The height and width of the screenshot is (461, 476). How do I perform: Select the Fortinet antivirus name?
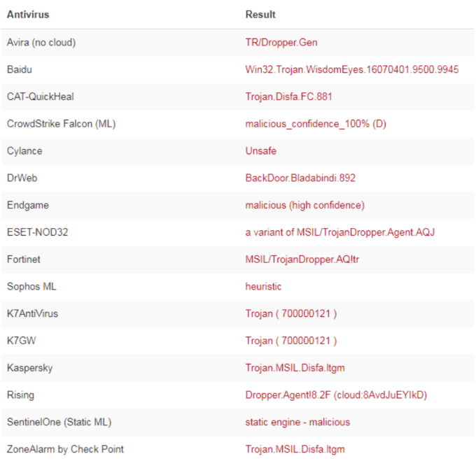coord(24,260)
